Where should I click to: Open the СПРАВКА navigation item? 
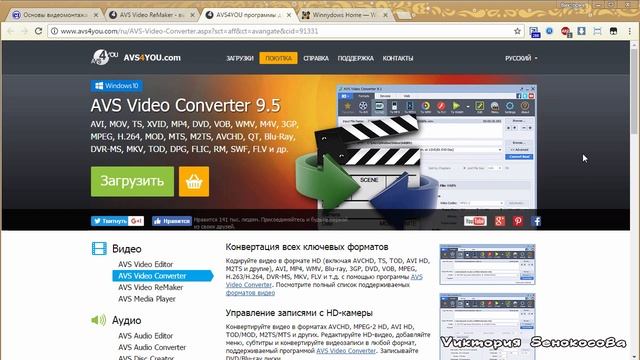[316, 58]
